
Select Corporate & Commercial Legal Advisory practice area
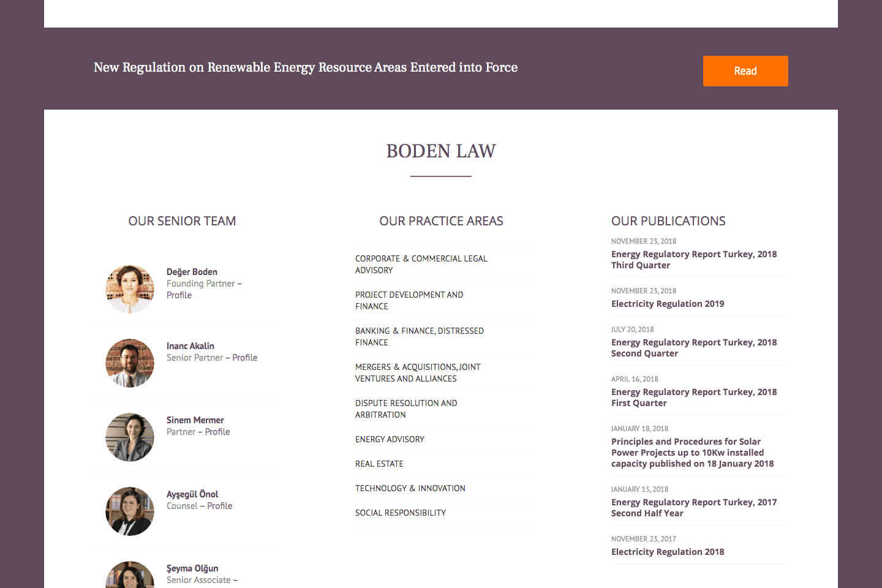coord(421,264)
